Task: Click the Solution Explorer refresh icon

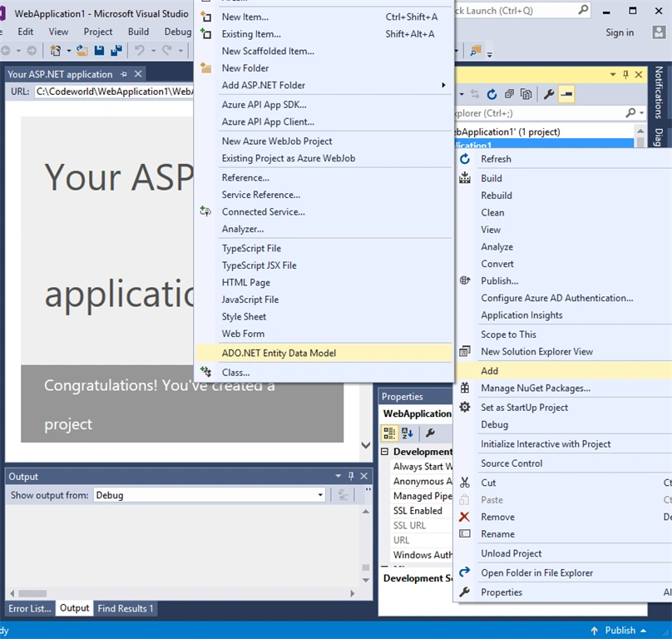Action: tap(492, 94)
